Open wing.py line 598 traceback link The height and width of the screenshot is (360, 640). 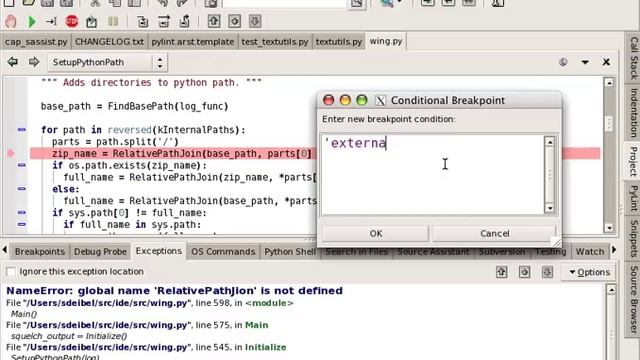pos(149,303)
